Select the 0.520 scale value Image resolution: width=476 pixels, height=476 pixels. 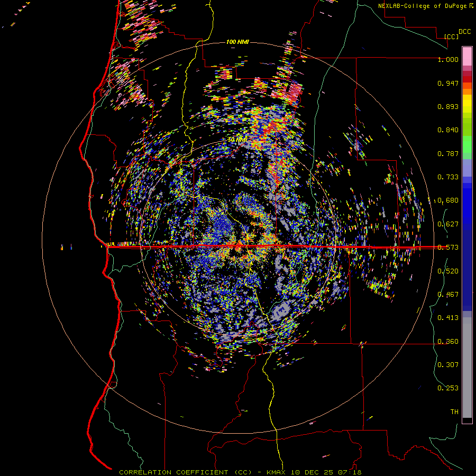click(448, 271)
